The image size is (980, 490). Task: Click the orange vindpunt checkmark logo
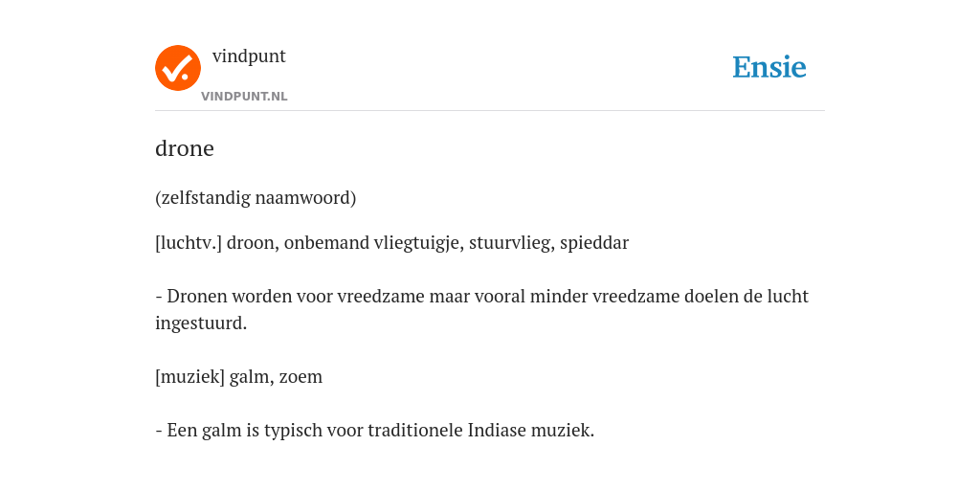(x=177, y=68)
